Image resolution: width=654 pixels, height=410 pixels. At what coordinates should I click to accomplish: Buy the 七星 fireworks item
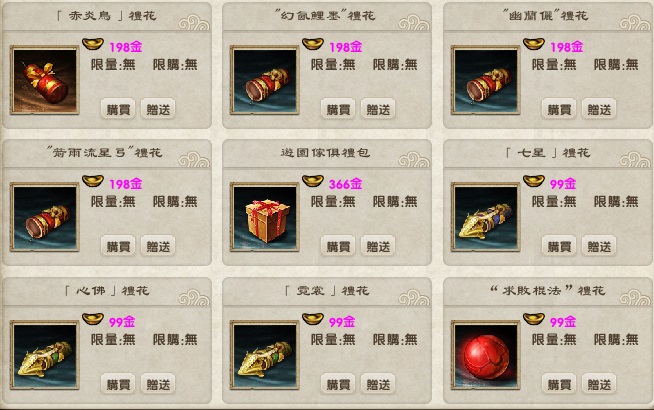coord(559,246)
